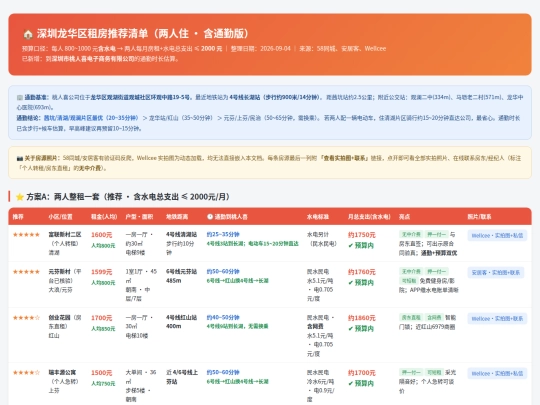Click the house icon in the title banner
Screen dimensions: 540x405
(28, 34)
